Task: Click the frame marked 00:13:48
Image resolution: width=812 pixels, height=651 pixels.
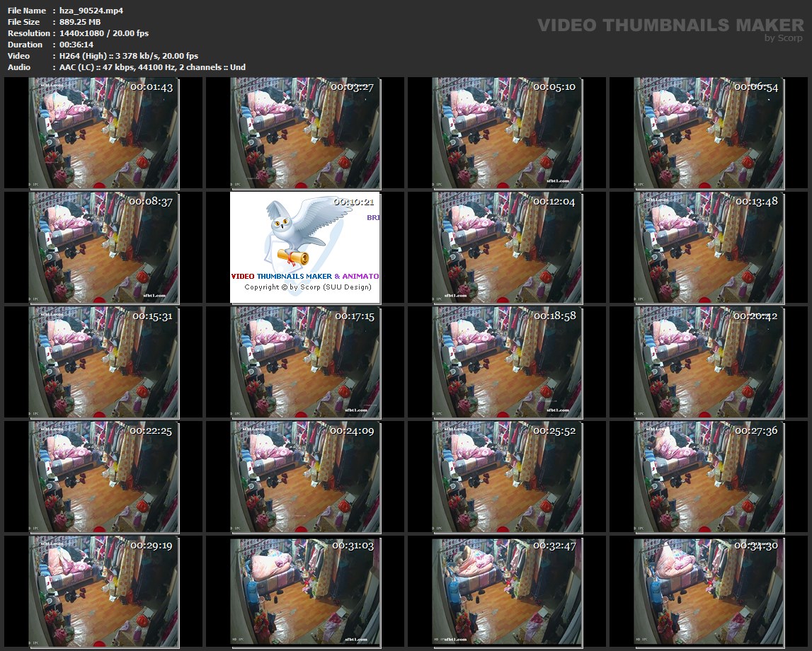Action: pyautogui.click(x=709, y=248)
